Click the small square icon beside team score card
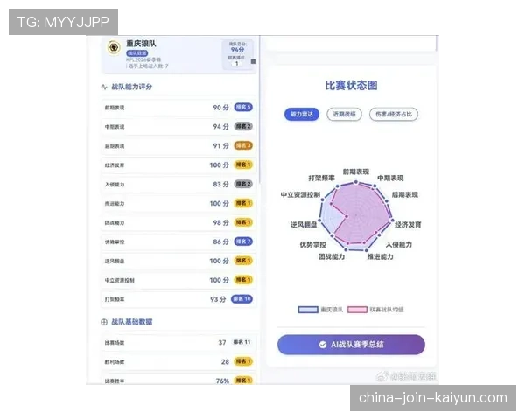Viewport: 525px width, 420px height. pyautogui.click(x=253, y=61)
